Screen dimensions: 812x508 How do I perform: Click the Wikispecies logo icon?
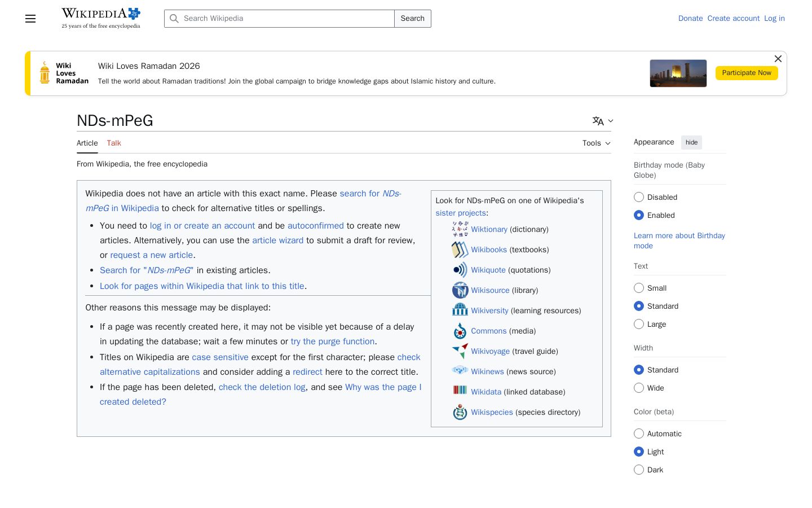(460, 412)
